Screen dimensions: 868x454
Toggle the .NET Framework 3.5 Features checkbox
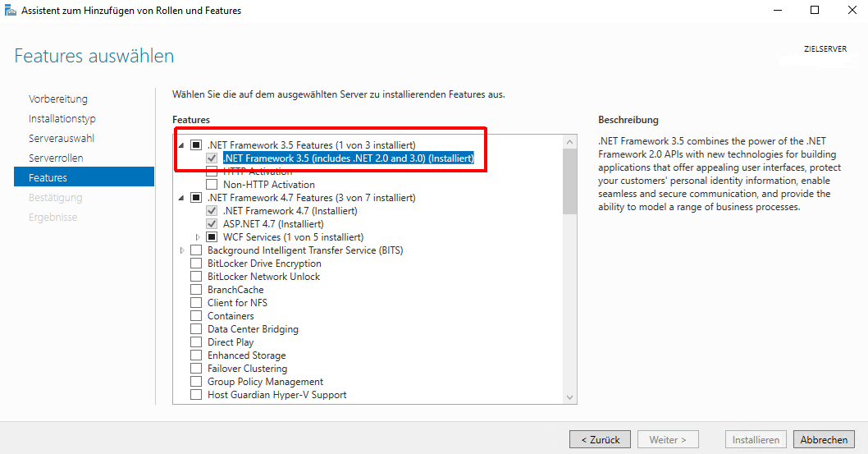click(196, 145)
